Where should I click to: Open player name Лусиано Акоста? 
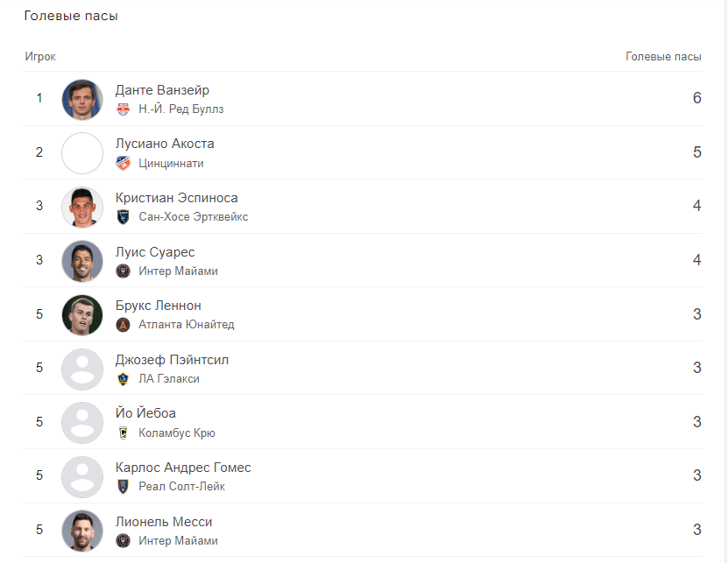click(x=165, y=144)
